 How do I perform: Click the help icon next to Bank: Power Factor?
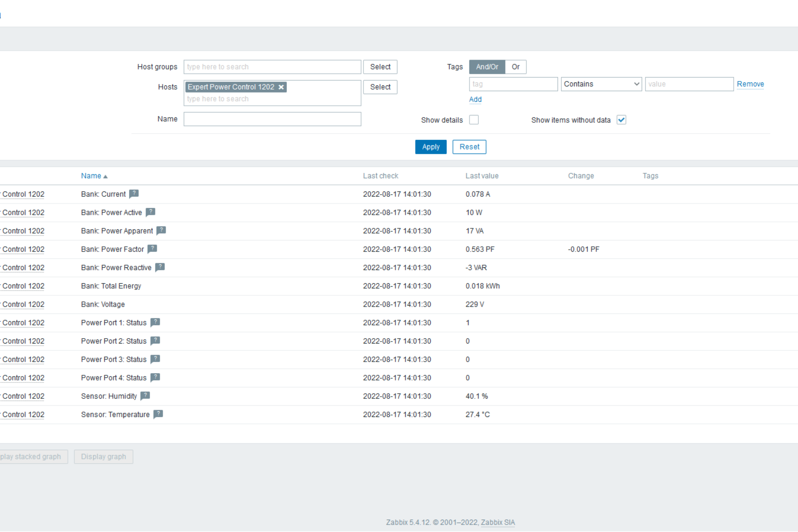pyautogui.click(x=153, y=249)
